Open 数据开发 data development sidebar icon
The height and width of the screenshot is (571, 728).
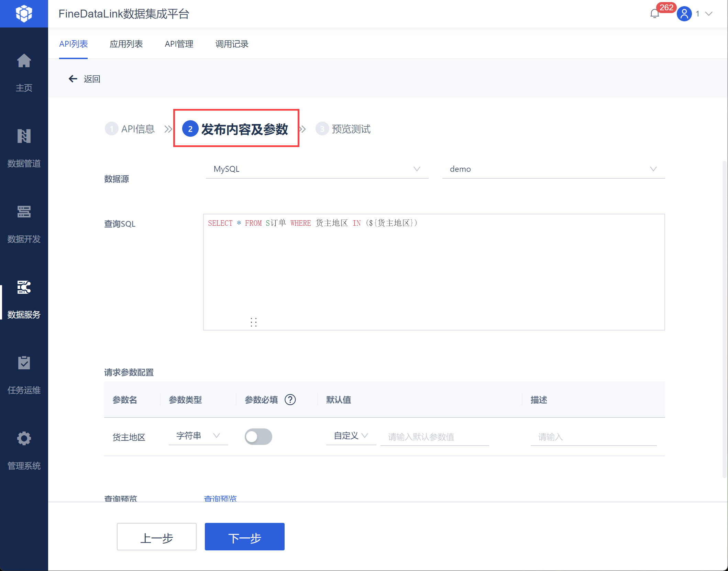[x=24, y=212]
